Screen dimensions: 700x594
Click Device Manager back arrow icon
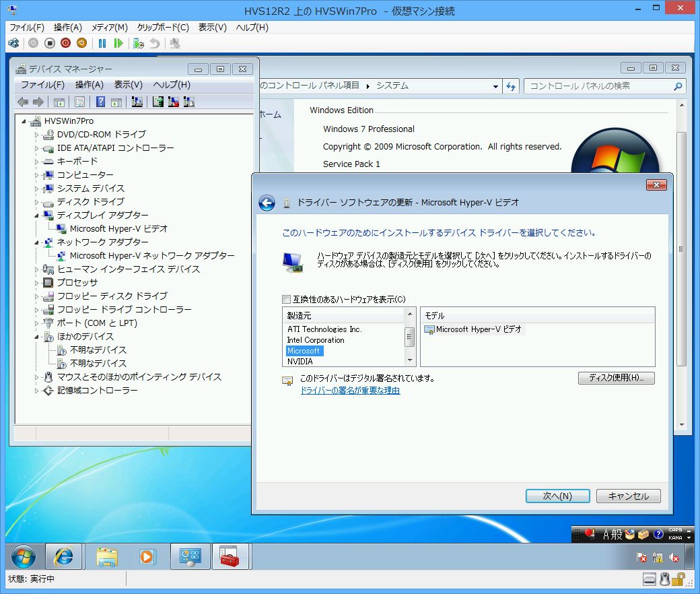point(23,102)
